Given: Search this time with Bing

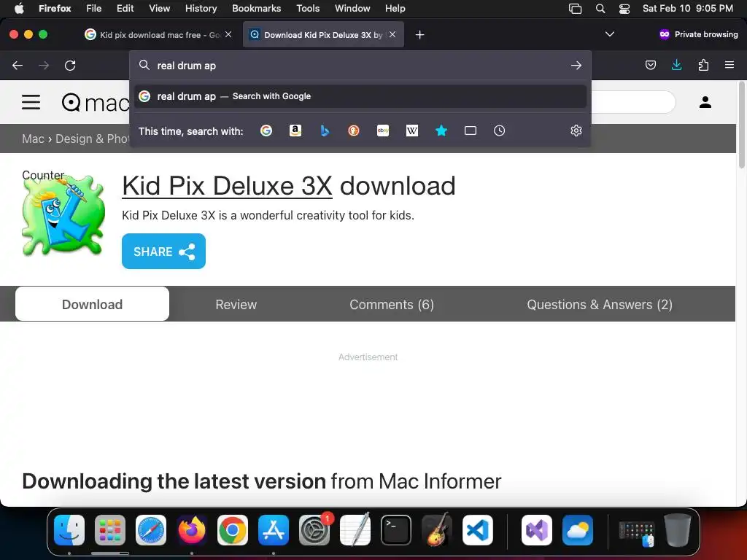Looking at the screenshot, I should pos(325,131).
